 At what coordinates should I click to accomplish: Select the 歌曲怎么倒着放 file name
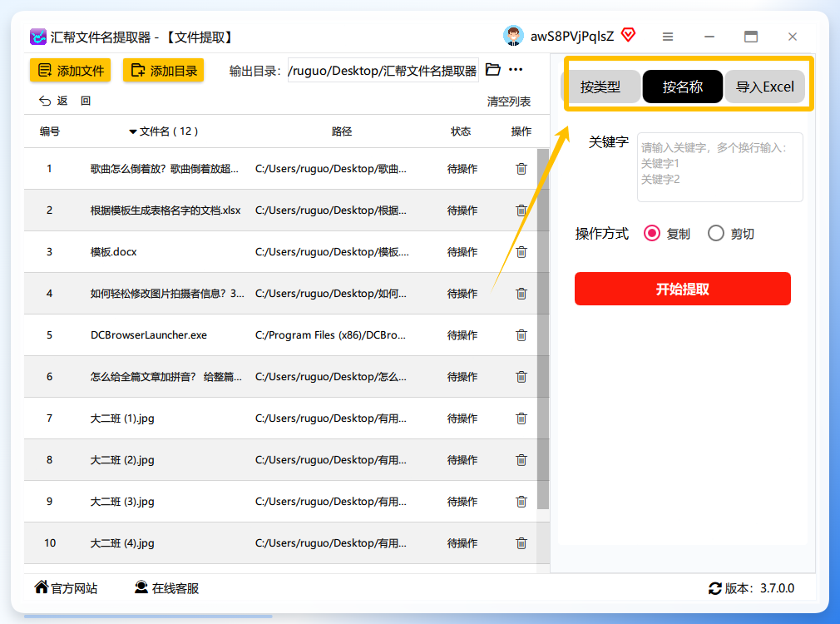pyautogui.click(x=165, y=169)
